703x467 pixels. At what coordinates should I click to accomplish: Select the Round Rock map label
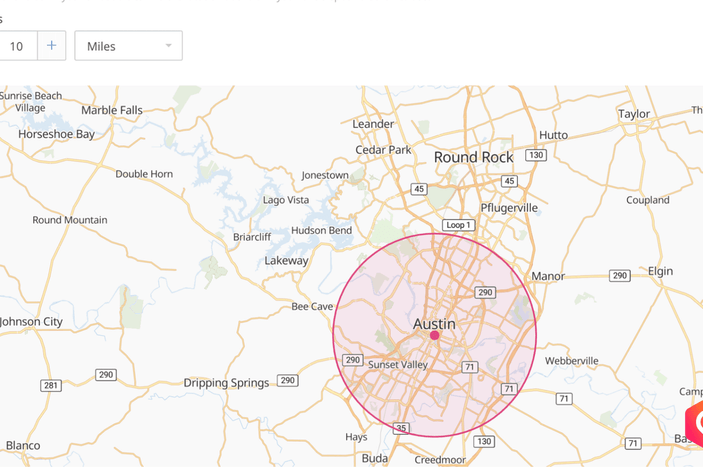pos(473,157)
